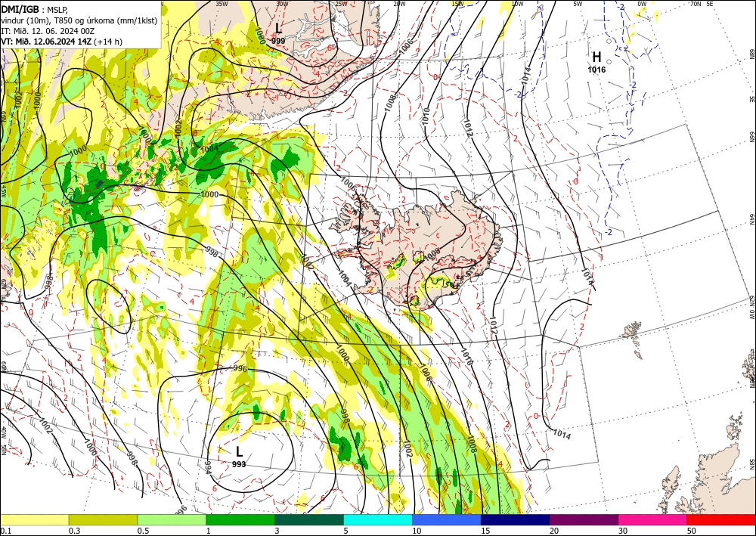This screenshot has height=536, width=756.
Task: Click the red above-50 legend color band
Action: point(721,519)
